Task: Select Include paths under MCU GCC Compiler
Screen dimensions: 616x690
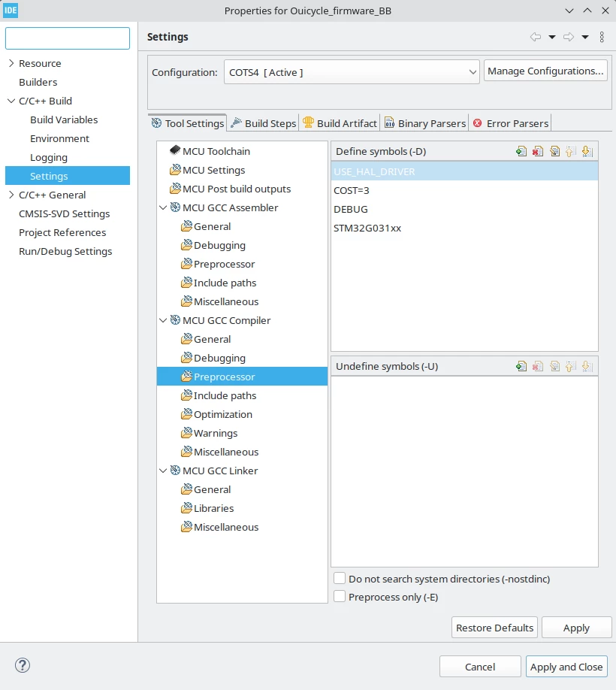Action: click(x=219, y=395)
